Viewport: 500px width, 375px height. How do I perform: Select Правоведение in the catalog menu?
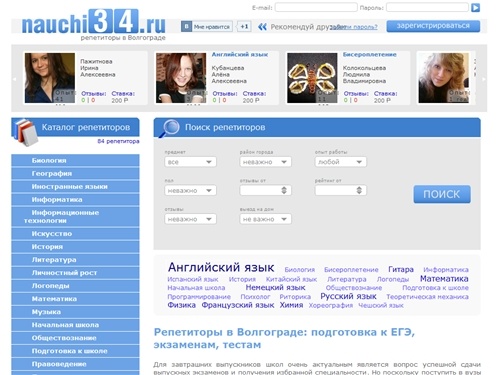tap(75, 364)
